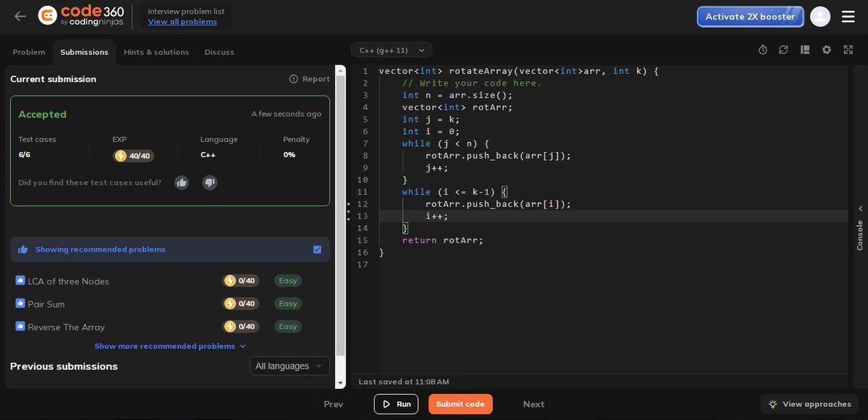Click the 0/40 EXP badge for Reverse The Array
Screen dimensions: 868x420
point(241,327)
